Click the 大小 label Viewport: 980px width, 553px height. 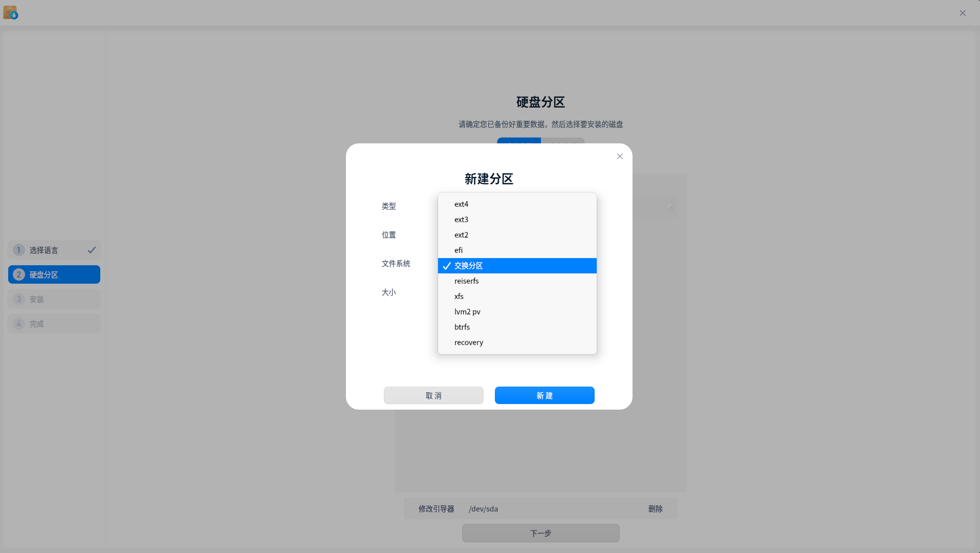point(389,292)
